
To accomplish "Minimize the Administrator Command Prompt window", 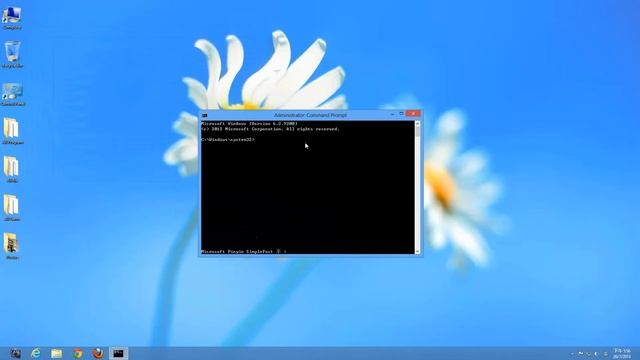I will (392, 114).
